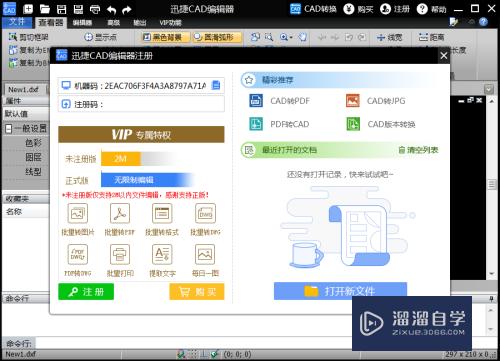Viewport: 500px width, 361px height.
Task: Click the Print icon in title bar
Action: tap(95, 9)
